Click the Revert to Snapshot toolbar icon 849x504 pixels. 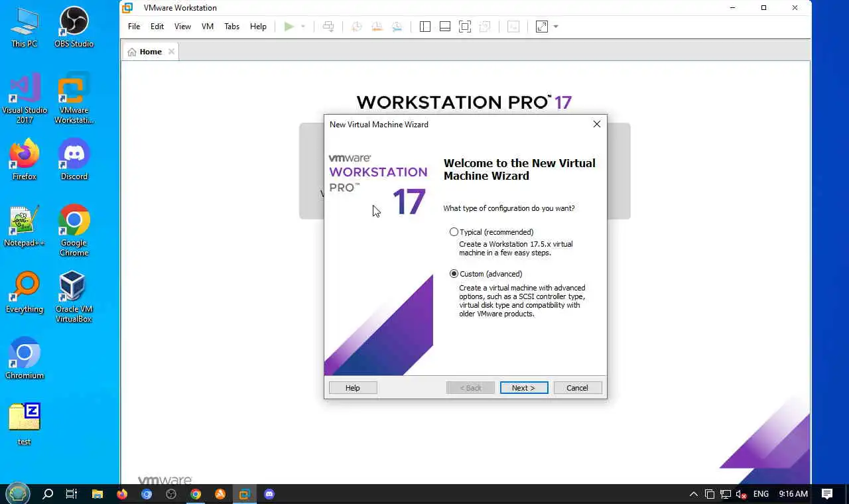[377, 27]
